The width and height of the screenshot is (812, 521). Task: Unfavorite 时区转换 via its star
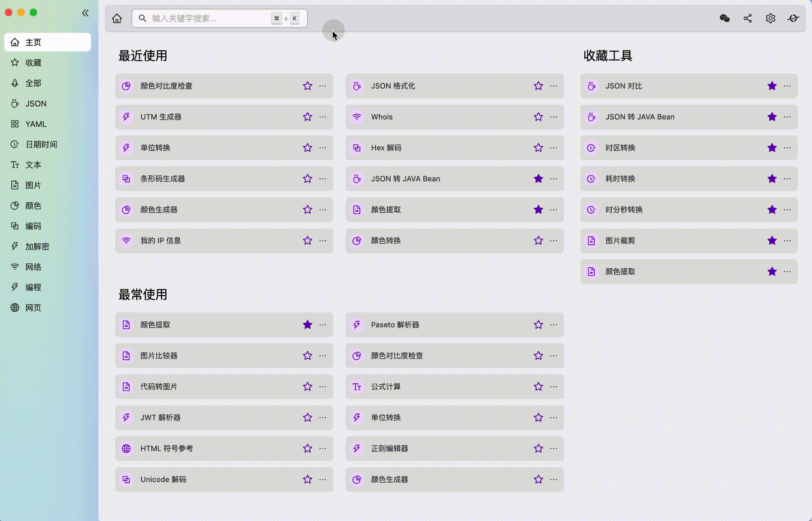click(x=772, y=148)
